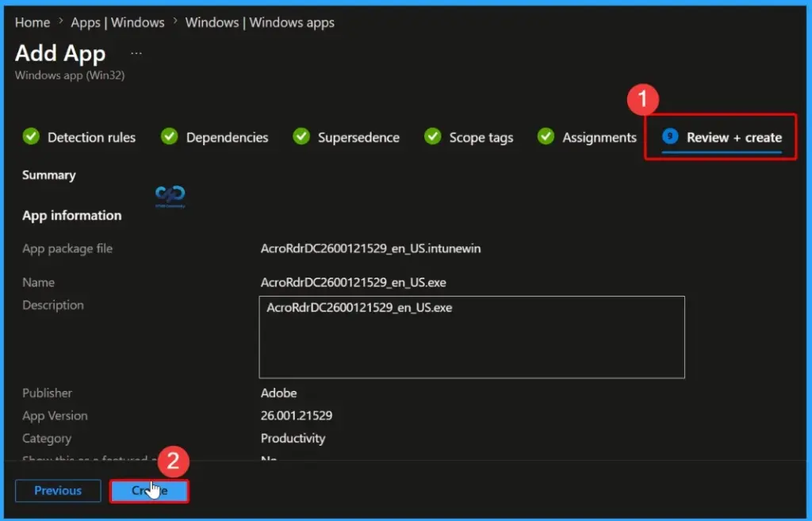Click the App information heading
Viewport: 812px width, 521px height.
coord(72,216)
